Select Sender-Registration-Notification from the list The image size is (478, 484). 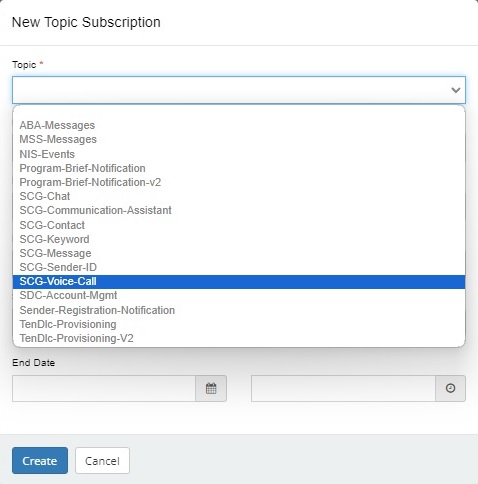239,310
